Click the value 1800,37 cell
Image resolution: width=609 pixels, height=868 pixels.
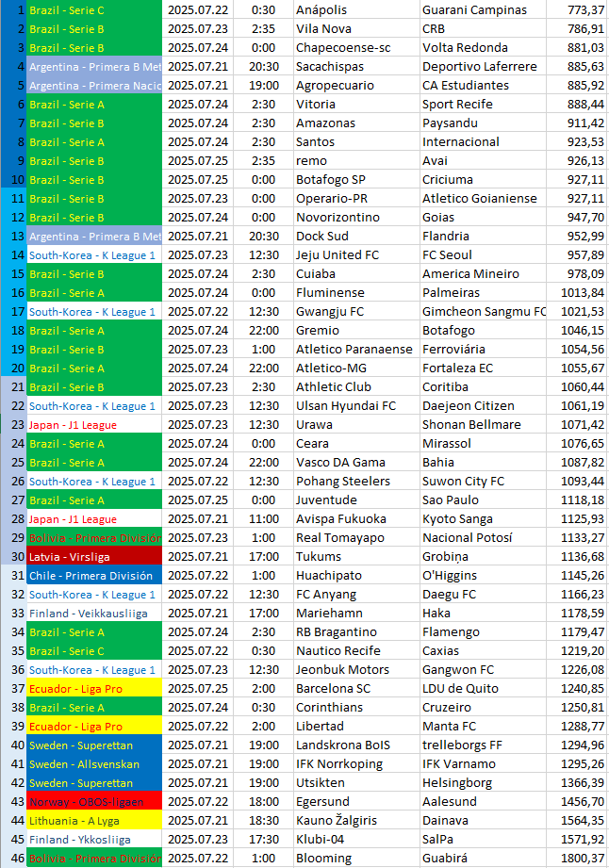tap(577, 858)
